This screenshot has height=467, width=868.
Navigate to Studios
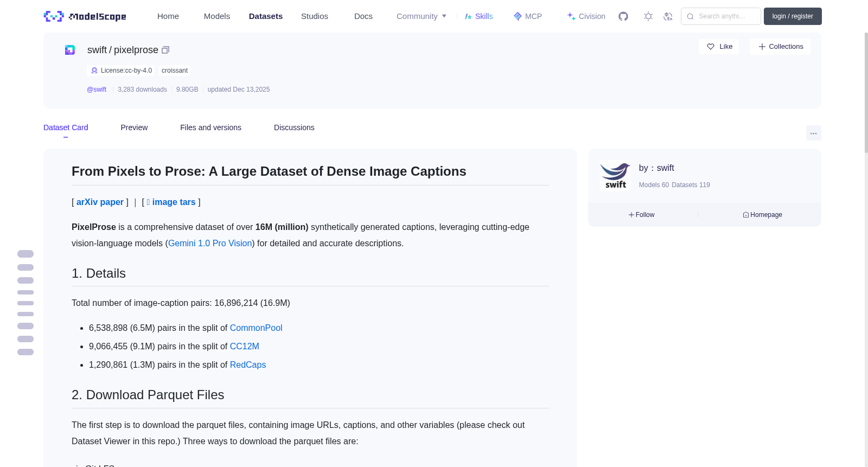point(315,16)
